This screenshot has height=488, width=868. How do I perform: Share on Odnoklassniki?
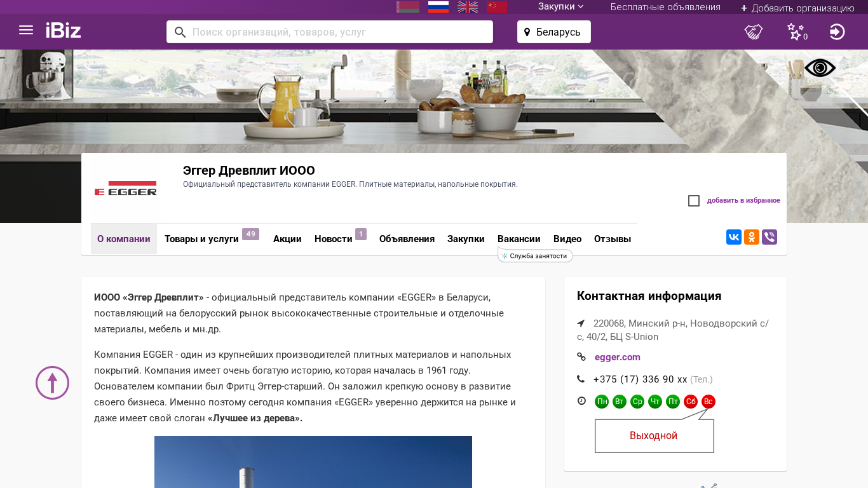(x=752, y=237)
